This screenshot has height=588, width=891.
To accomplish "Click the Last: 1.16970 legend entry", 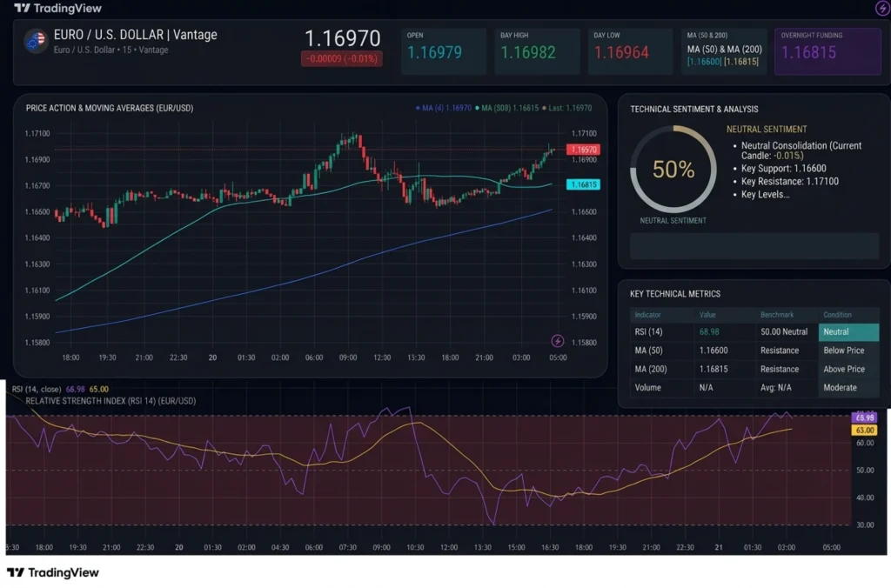I will point(566,108).
